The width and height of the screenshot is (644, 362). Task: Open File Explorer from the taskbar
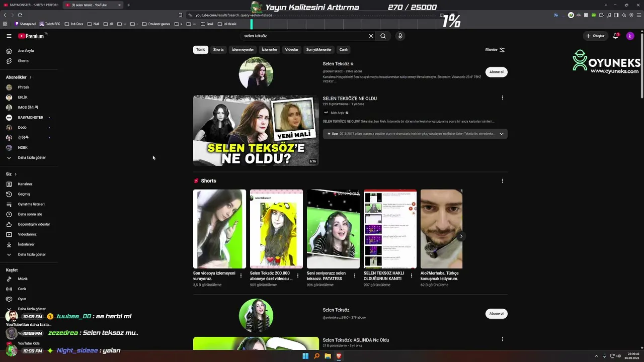[328, 356]
